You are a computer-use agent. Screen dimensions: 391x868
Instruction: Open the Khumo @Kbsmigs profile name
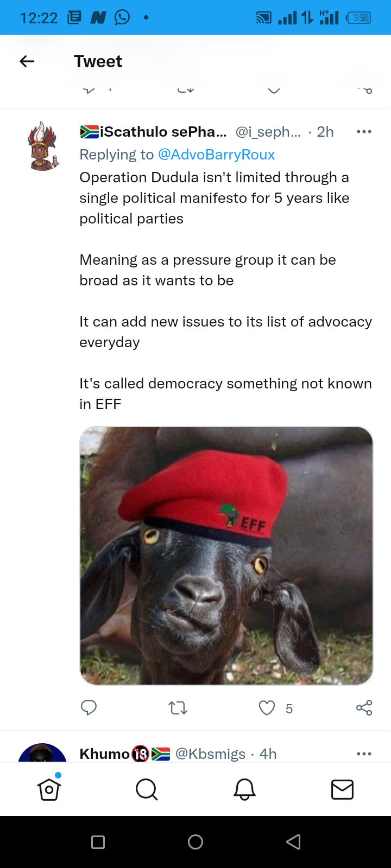pos(105,754)
